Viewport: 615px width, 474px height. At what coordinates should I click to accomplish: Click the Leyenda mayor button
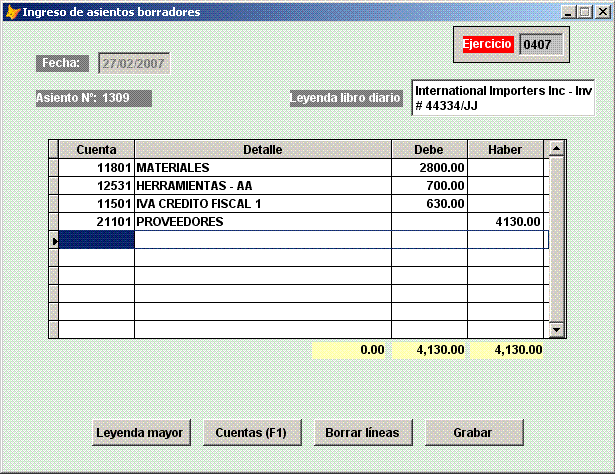click(139, 433)
